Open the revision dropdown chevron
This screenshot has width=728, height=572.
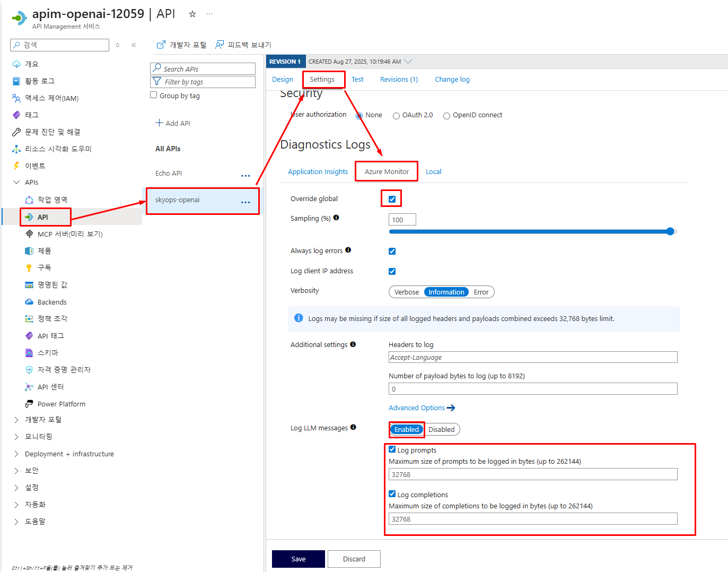pyautogui.click(x=408, y=62)
